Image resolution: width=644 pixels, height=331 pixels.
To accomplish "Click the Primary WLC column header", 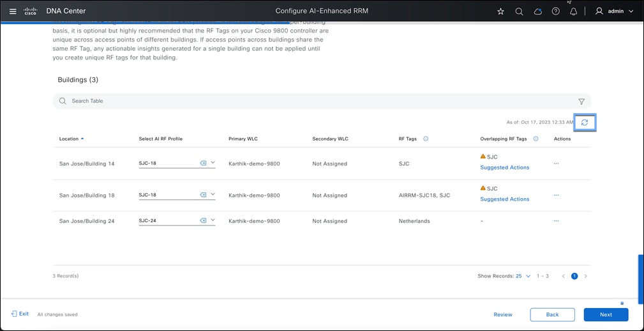I will click(243, 139).
